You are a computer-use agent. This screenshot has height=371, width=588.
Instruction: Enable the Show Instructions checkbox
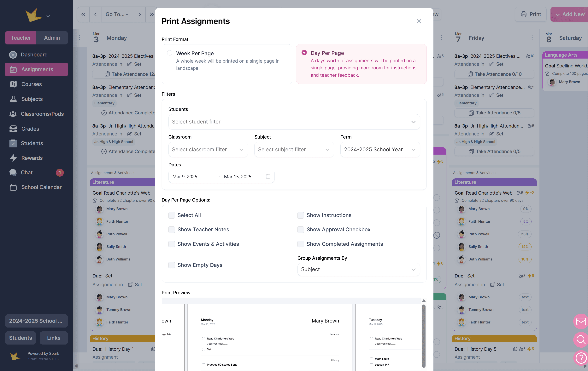point(301,215)
